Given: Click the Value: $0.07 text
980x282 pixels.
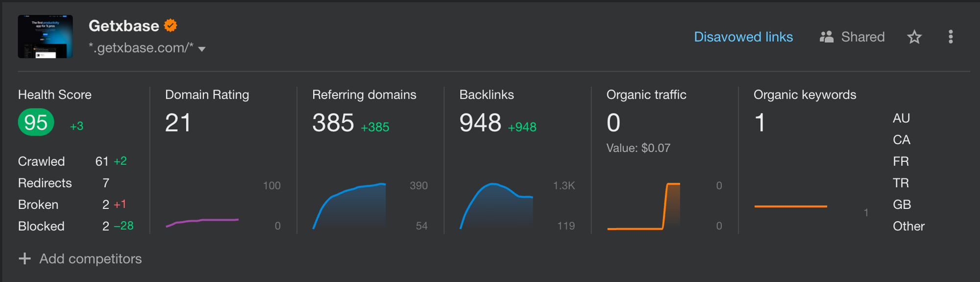Looking at the screenshot, I should click(638, 148).
